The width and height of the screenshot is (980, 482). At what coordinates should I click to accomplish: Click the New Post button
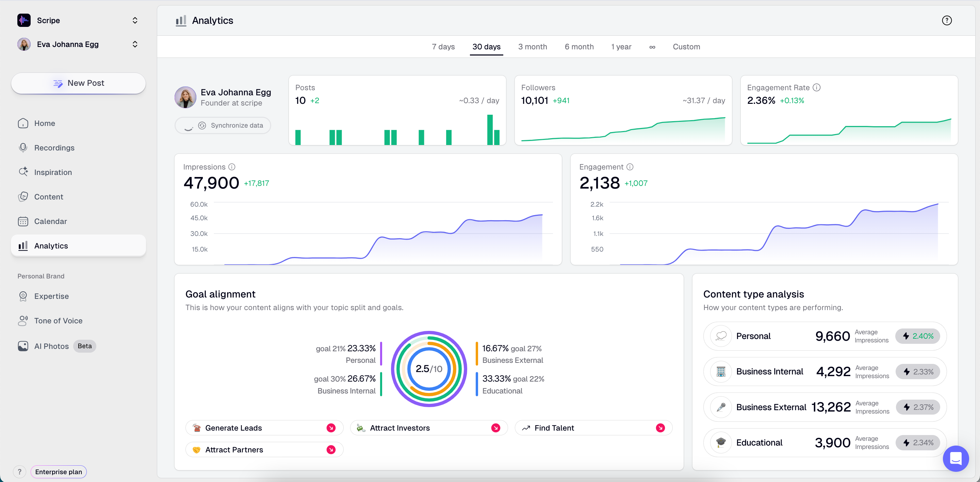[x=78, y=83]
